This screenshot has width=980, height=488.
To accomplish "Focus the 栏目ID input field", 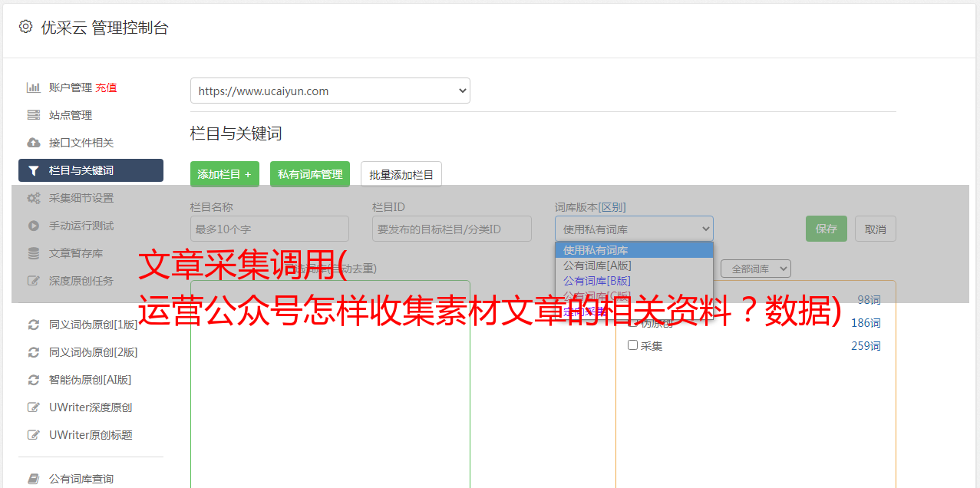I will [452, 229].
